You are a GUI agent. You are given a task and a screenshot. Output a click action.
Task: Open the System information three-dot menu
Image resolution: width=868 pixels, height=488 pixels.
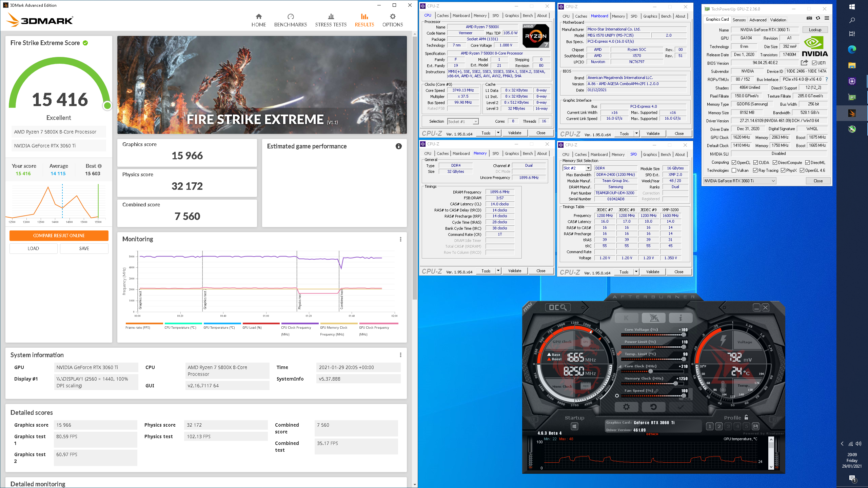pos(400,355)
